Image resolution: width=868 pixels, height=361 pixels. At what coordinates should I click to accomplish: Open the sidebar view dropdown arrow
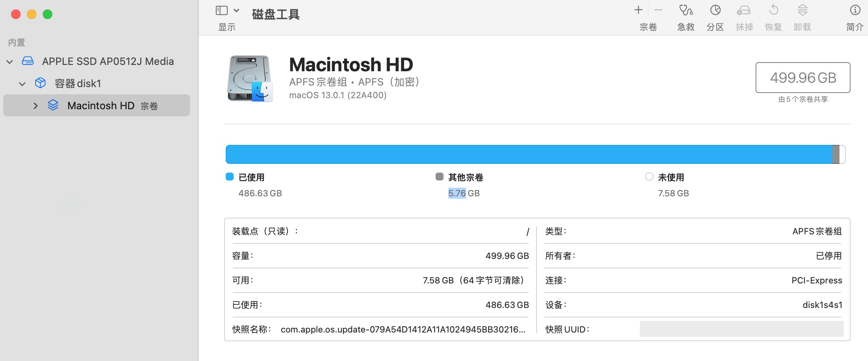[x=236, y=11]
